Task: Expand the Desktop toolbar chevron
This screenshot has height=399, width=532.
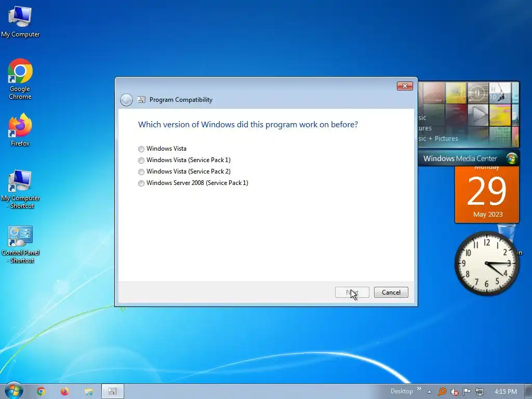Action: 419,389
